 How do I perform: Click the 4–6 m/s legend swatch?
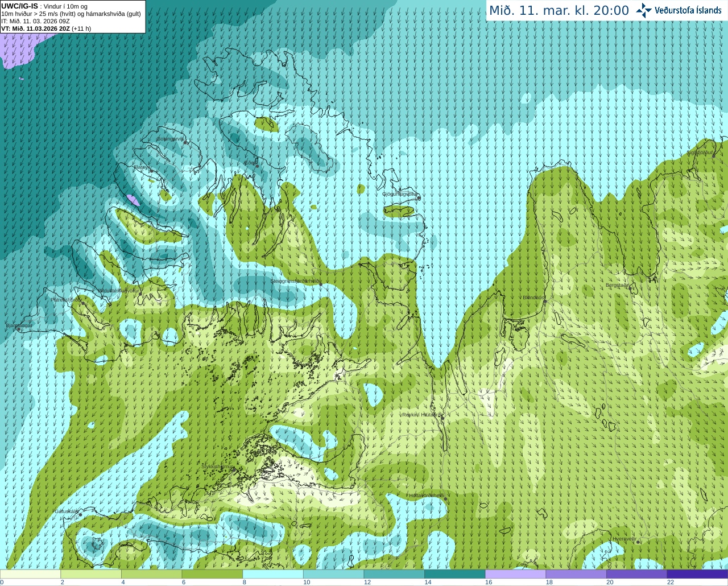coord(152,574)
